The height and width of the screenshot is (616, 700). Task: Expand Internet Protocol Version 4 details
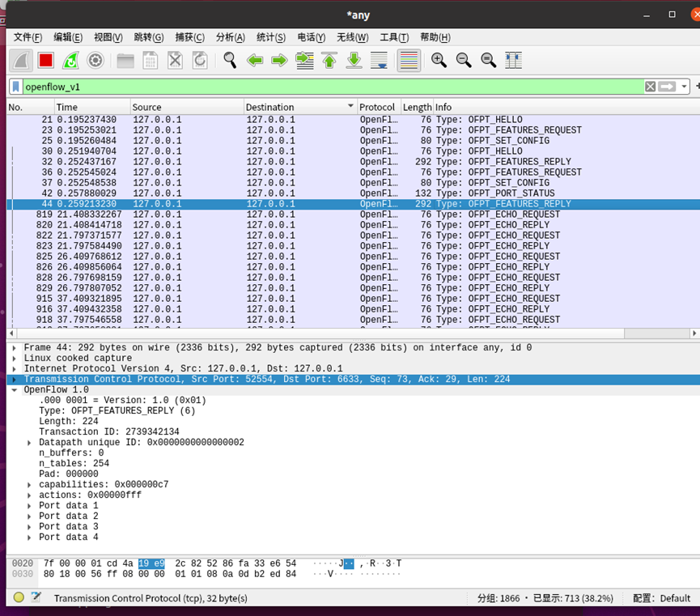(15, 369)
